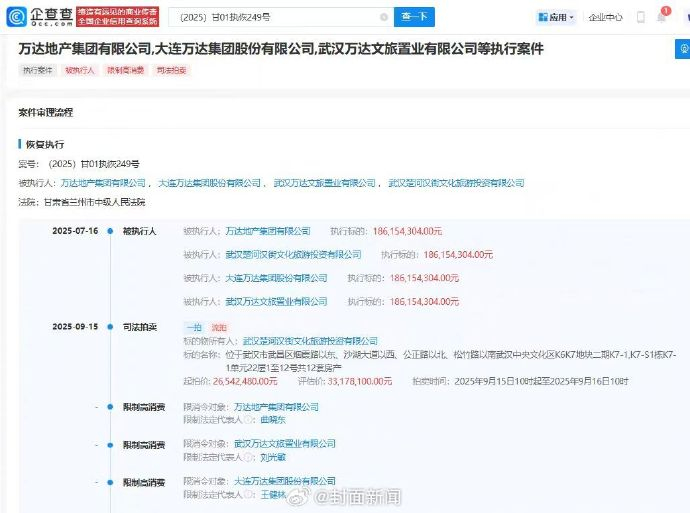Open the mobile phone icon in header

tap(641, 17)
